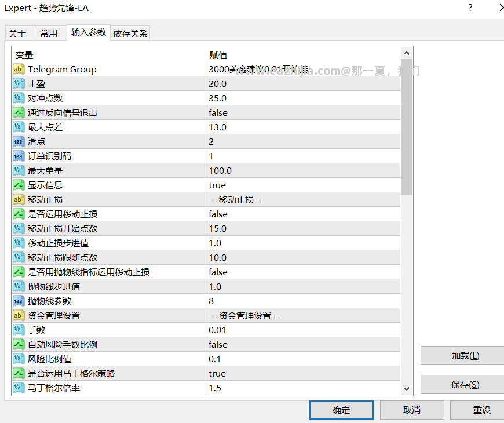Click the icon beside 移动止损跟随点数
504x423 pixels.
click(19, 257)
